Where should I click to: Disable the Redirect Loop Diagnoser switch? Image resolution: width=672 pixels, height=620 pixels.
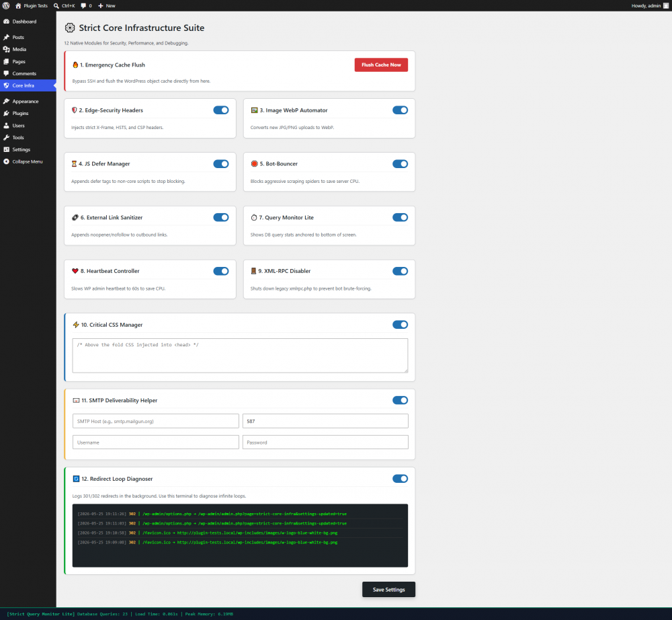pos(401,479)
